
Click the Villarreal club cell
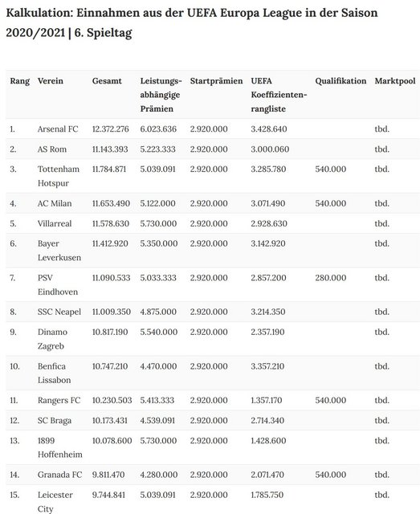tap(55, 223)
